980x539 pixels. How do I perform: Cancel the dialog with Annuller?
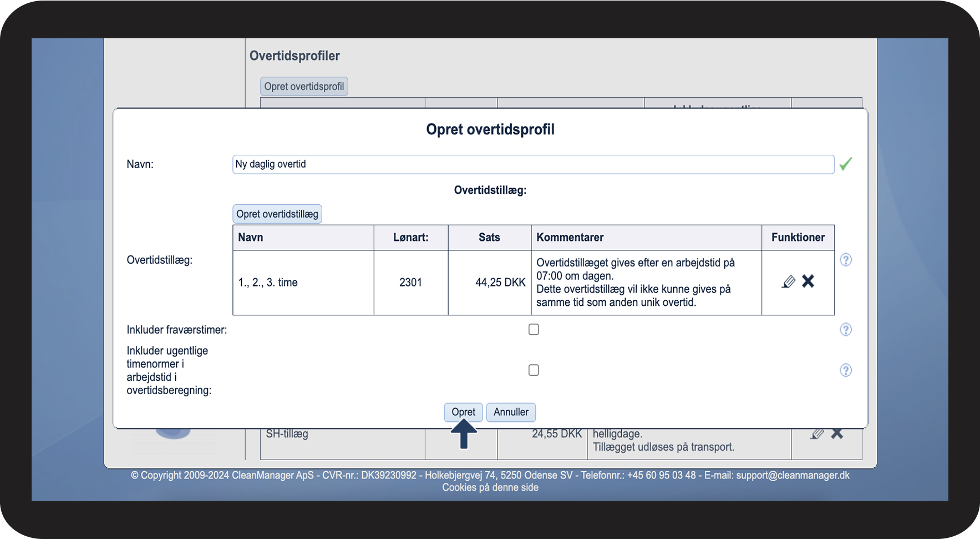[511, 412]
